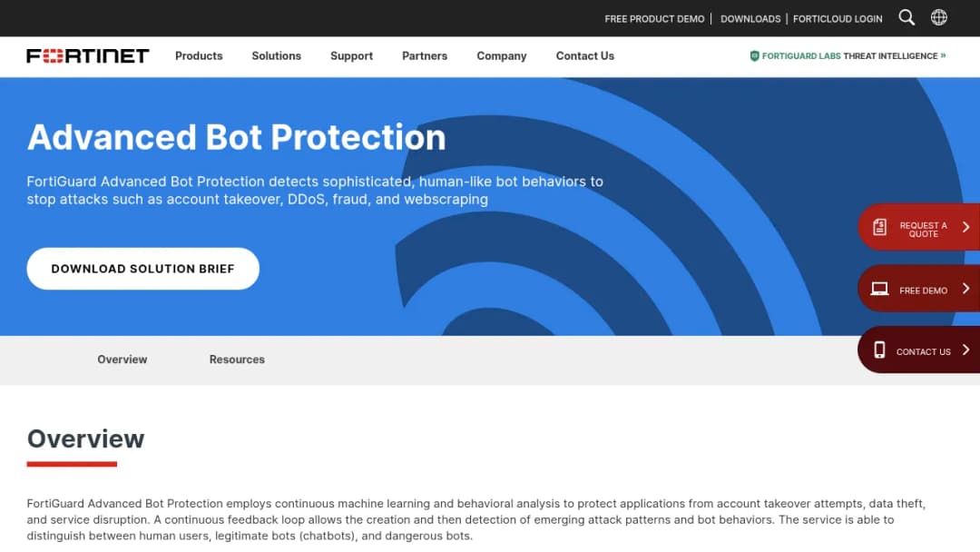Switch to the Overview tab
This screenshot has height=552, width=980.
coord(122,360)
